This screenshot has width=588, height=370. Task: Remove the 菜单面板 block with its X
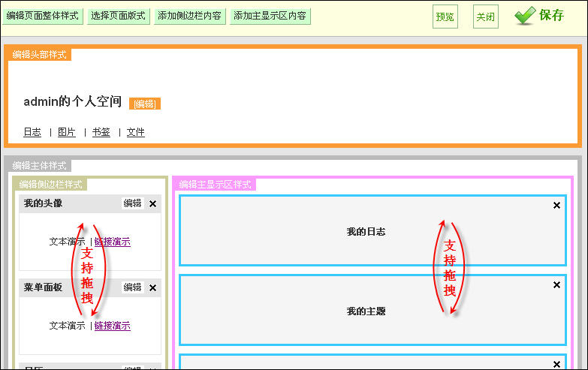[x=152, y=288]
